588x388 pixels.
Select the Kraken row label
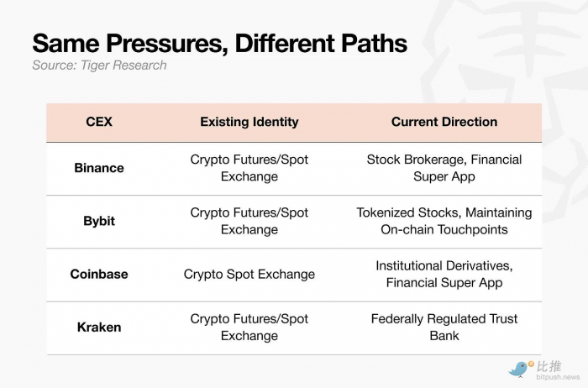[x=99, y=328]
